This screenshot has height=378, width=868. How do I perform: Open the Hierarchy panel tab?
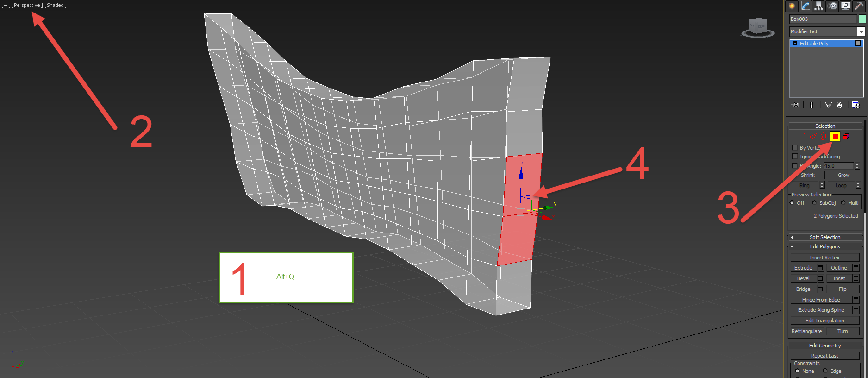click(x=819, y=6)
